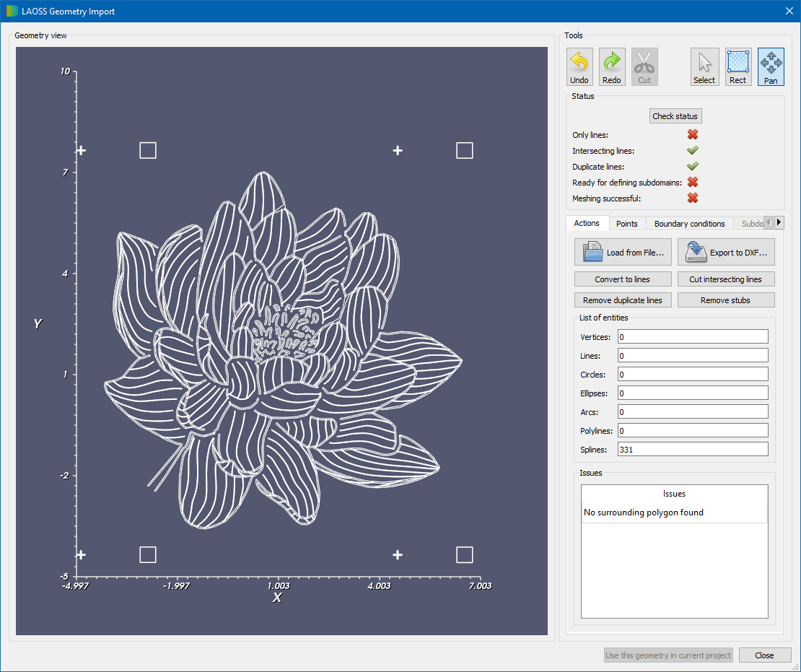Run Check status to refresh geometry checks
The width and height of the screenshot is (801, 672).
pyautogui.click(x=675, y=115)
